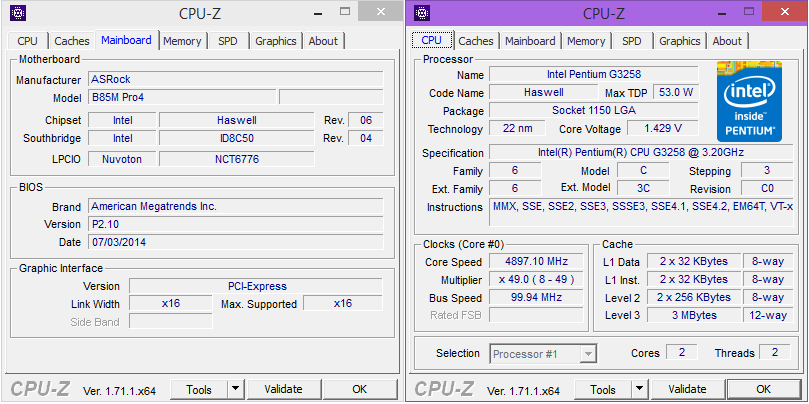Click Multiplier x 49.0 value

(536, 279)
